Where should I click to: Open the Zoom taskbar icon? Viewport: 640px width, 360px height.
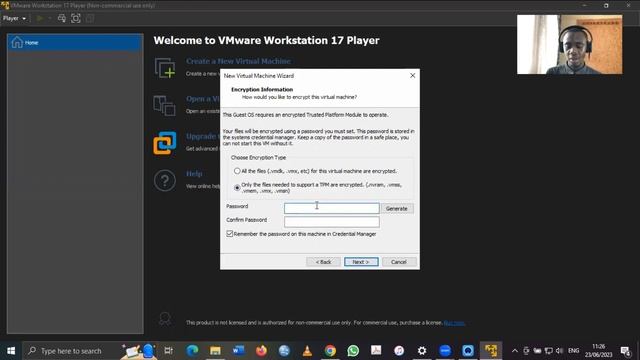(x=445, y=351)
